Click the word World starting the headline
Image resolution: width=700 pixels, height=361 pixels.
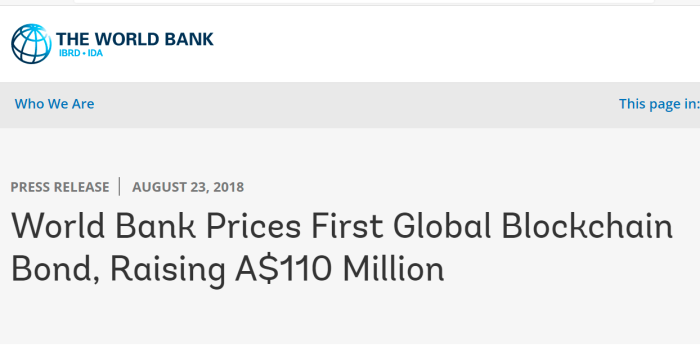(58, 226)
